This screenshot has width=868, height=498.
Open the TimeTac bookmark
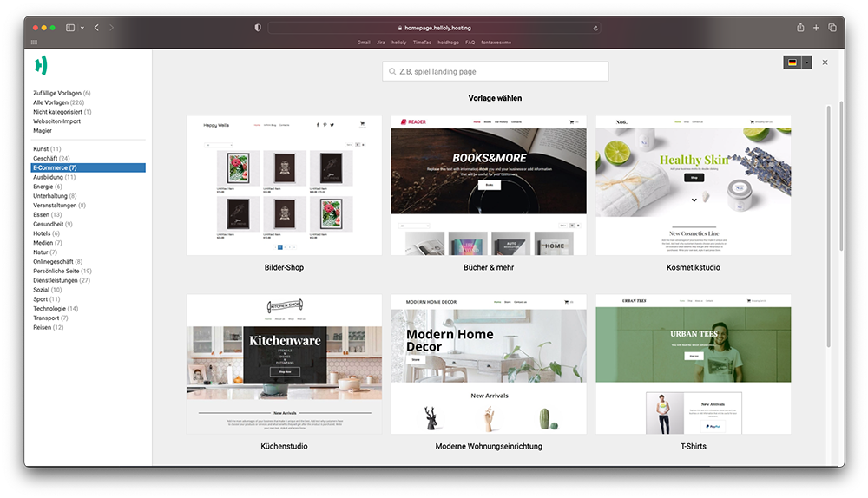click(422, 42)
